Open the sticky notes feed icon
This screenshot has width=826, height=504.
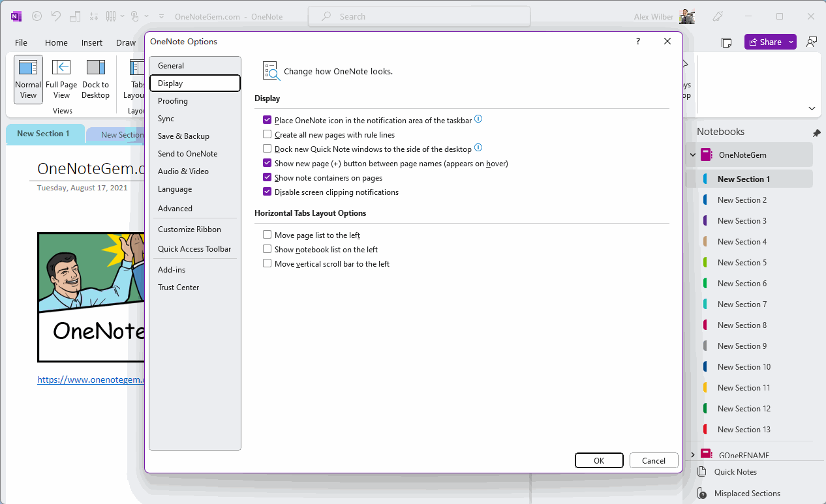coord(726,42)
